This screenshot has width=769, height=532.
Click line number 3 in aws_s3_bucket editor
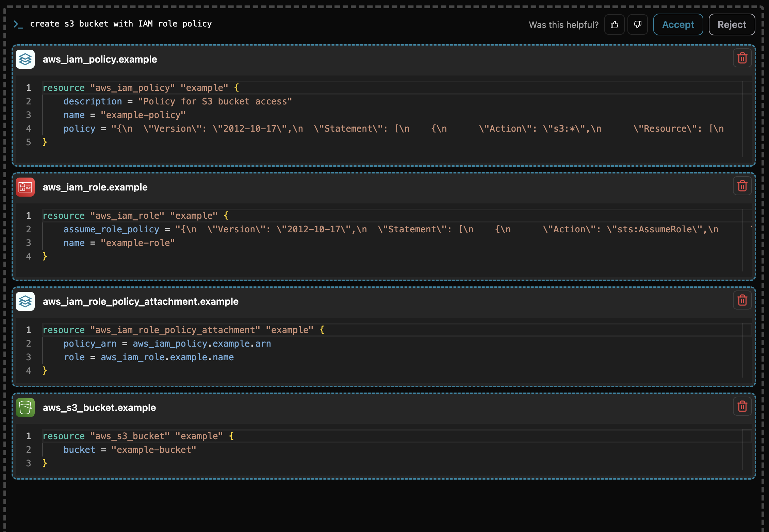coord(29,463)
